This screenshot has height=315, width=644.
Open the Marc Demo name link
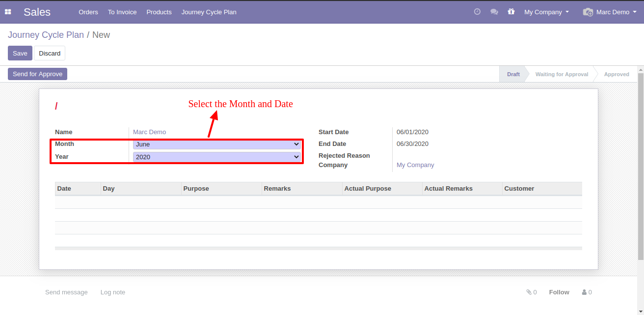pyautogui.click(x=150, y=132)
